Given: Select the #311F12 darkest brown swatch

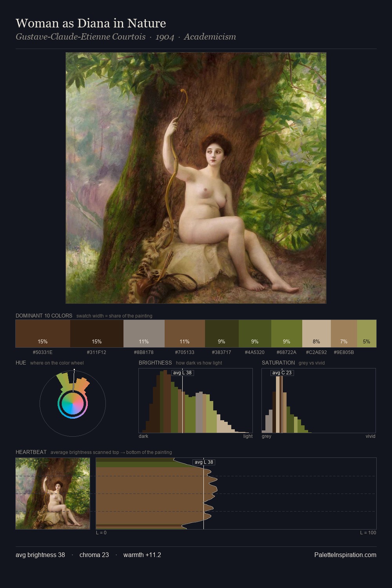Looking at the screenshot, I should coord(97,334).
